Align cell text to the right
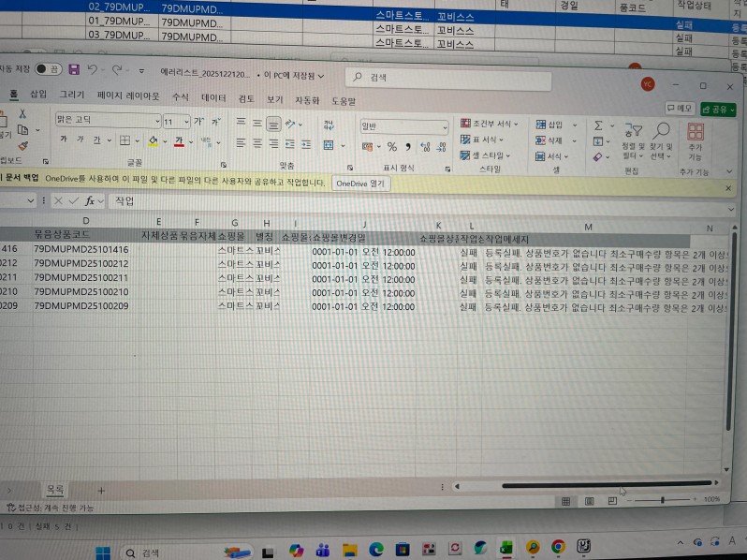The height and width of the screenshot is (560, 747). pyautogui.click(x=273, y=144)
